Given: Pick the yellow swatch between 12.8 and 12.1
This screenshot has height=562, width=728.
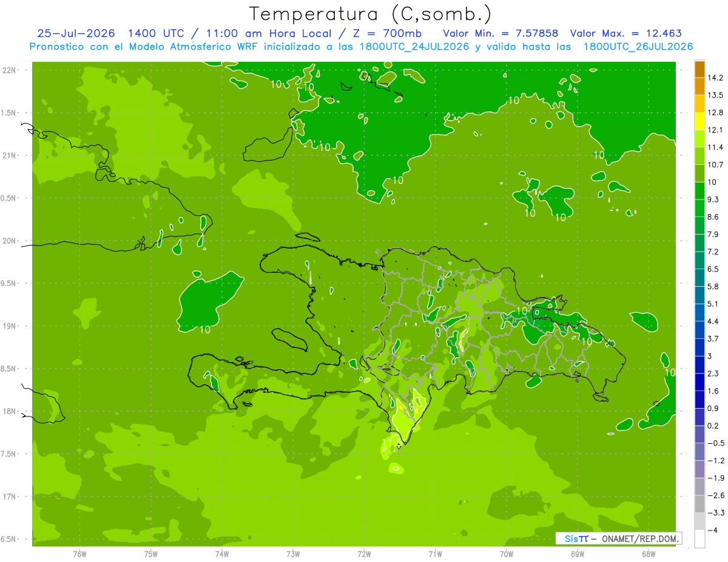Looking at the screenshot, I should 699,121.
